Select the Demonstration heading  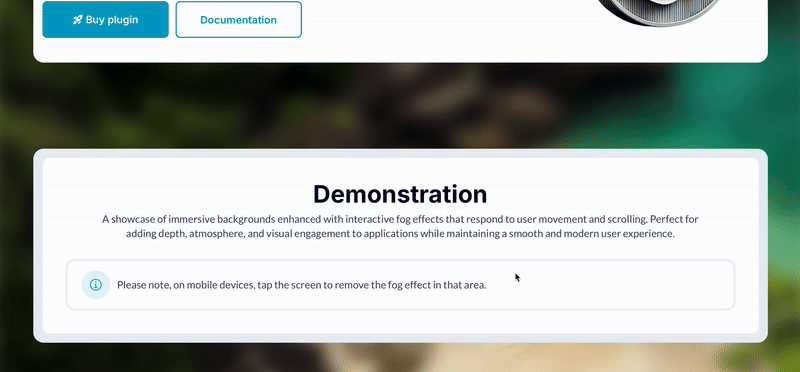(x=400, y=194)
